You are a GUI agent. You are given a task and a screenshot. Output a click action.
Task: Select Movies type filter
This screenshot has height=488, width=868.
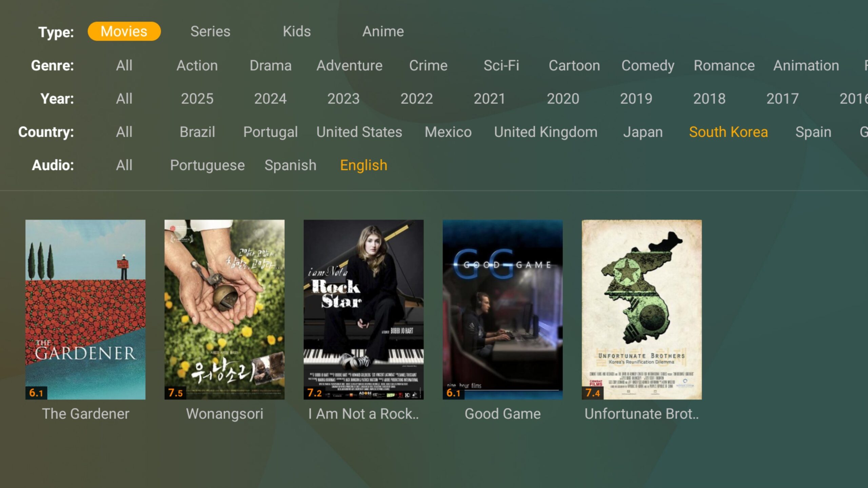pos(124,31)
